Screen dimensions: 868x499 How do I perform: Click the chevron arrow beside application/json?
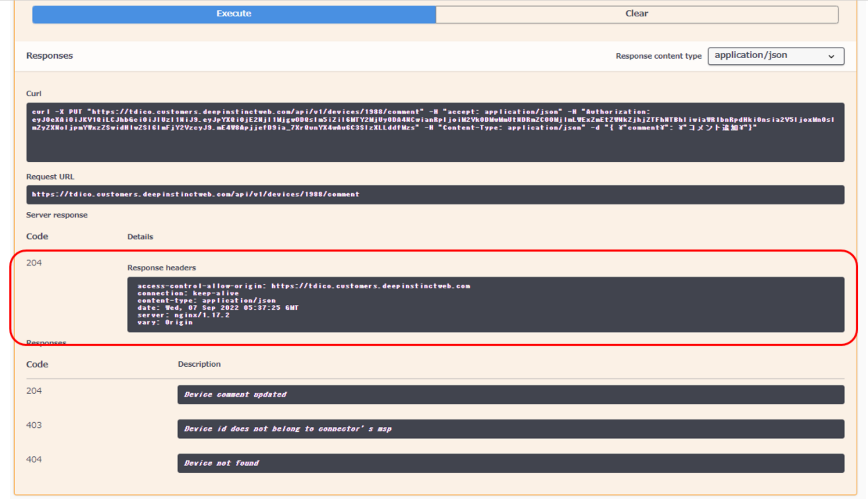[x=831, y=56]
